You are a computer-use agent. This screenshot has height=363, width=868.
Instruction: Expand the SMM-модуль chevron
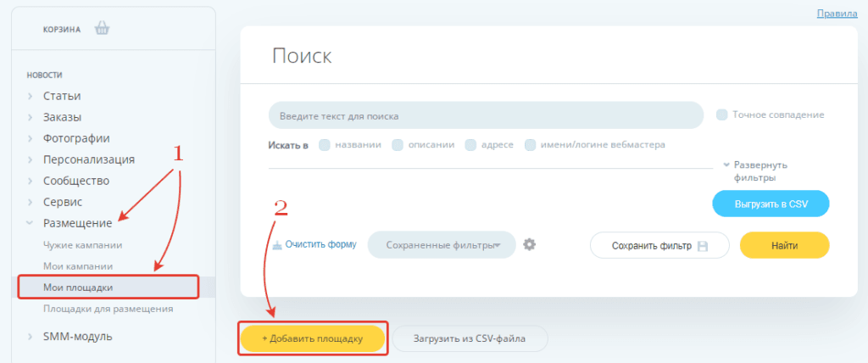point(30,337)
